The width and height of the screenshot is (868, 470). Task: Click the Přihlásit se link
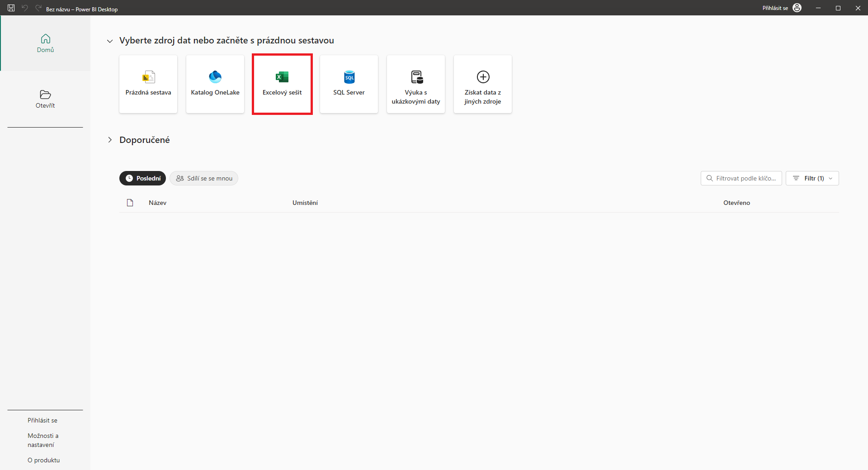coord(42,420)
